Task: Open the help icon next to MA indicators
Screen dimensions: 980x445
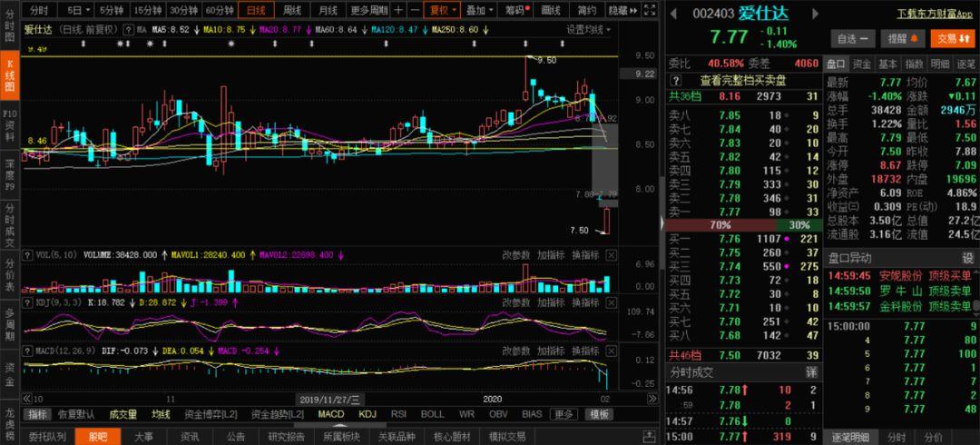Action: click(x=128, y=29)
